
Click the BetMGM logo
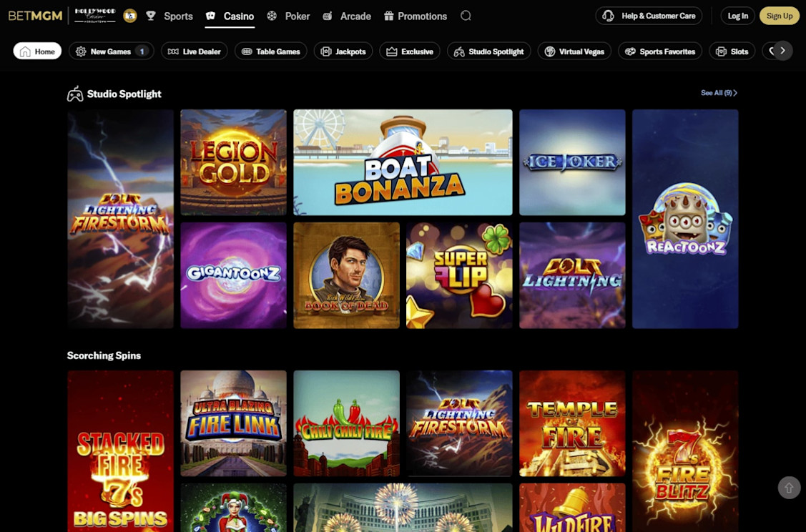tap(36, 16)
